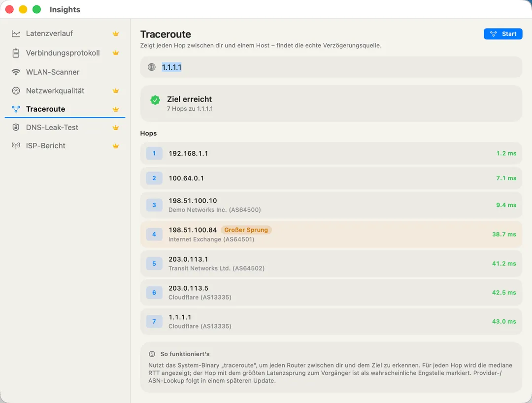The width and height of the screenshot is (532, 403).
Task: Click the 9.4 ms latency value
Action: point(506,205)
